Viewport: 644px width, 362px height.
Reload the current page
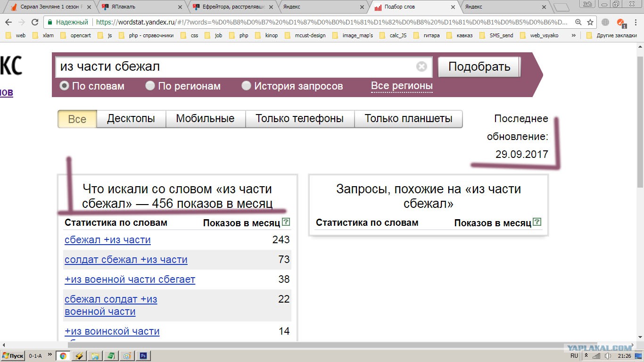pos(34,22)
